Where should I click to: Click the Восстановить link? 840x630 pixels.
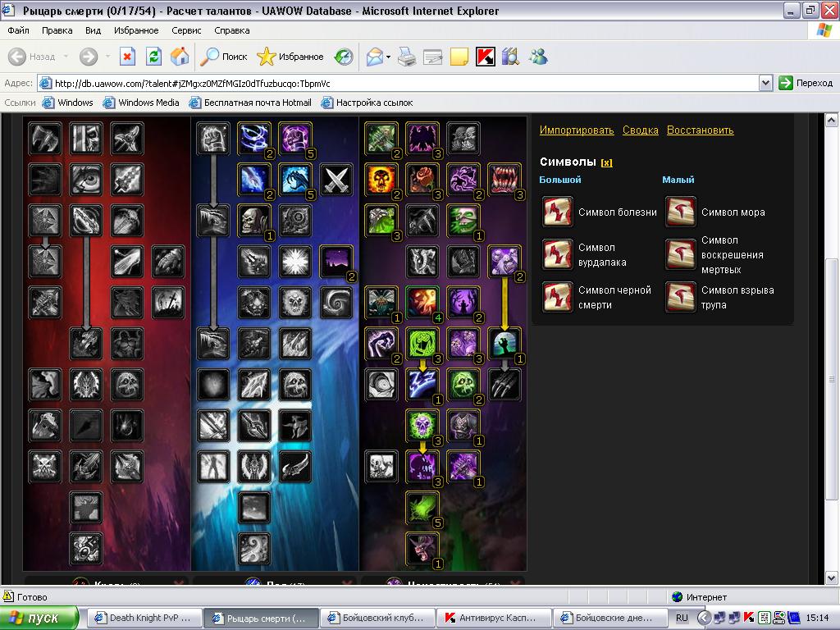701,130
